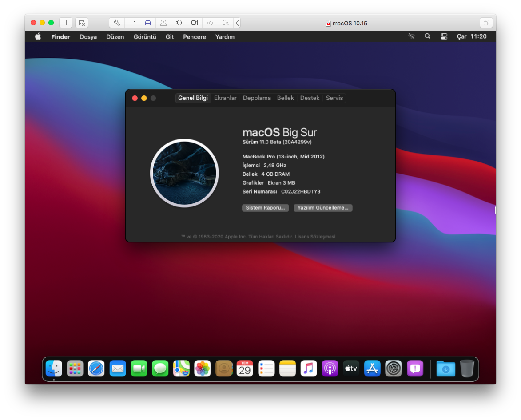
Task: Click the window view icon at title bar right
Action: point(486,23)
